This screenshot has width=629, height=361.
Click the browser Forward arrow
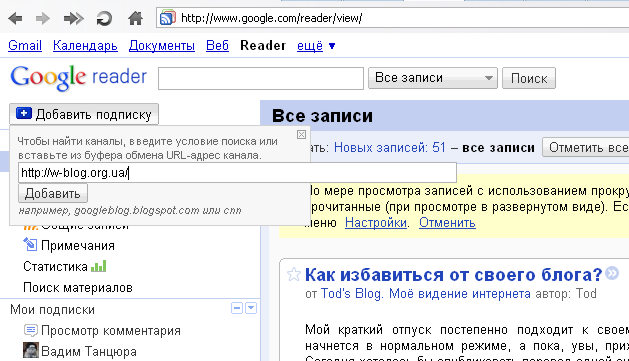click(x=43, y=18)
